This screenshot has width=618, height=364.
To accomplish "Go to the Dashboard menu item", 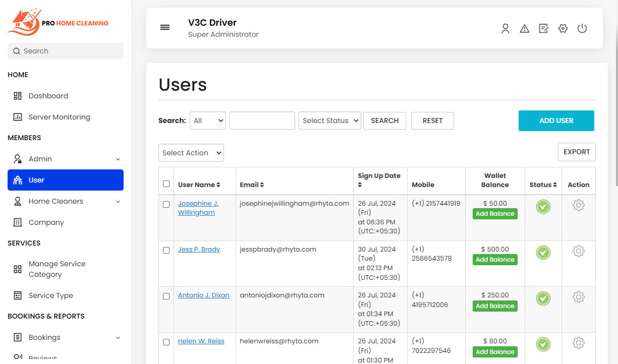I will click(x=48, y=95).
